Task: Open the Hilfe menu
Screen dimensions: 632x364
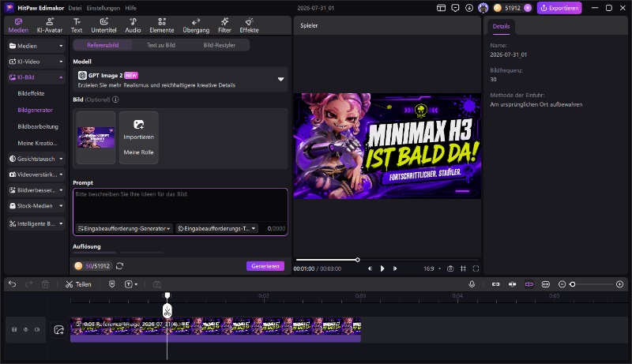Action: coord(130,8)
